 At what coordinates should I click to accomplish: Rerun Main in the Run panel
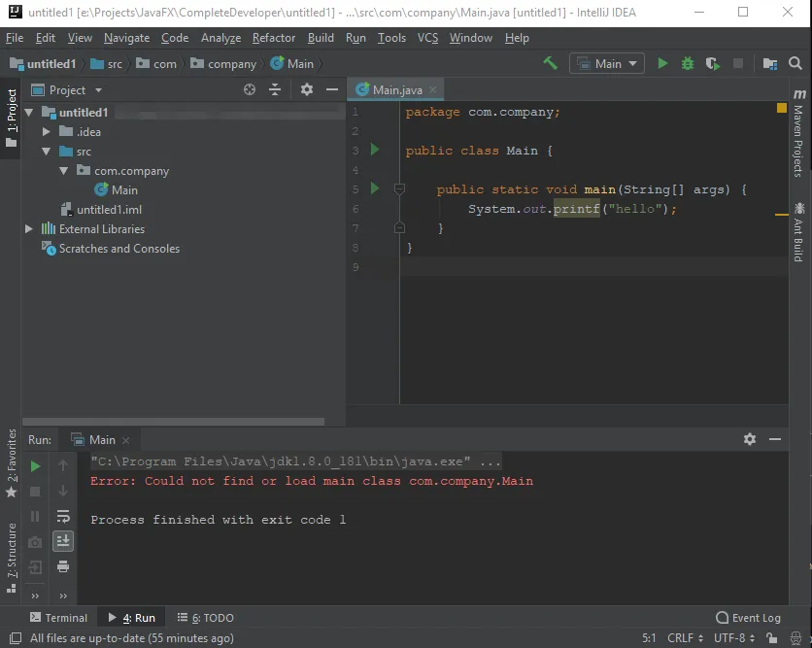click(x=36, y=466)
